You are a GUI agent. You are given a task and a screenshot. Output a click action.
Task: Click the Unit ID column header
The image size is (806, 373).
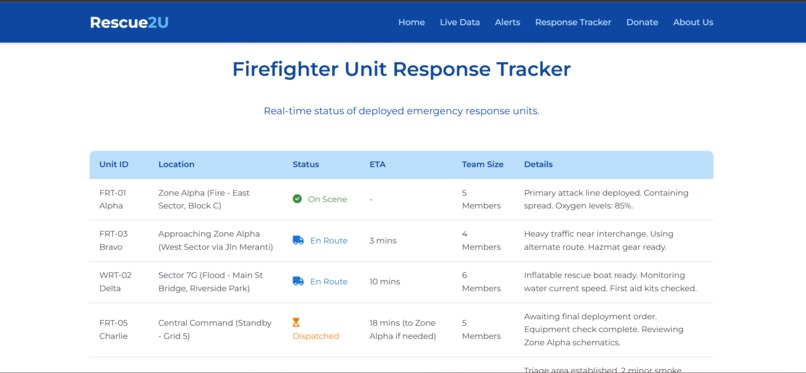point(114,164)
